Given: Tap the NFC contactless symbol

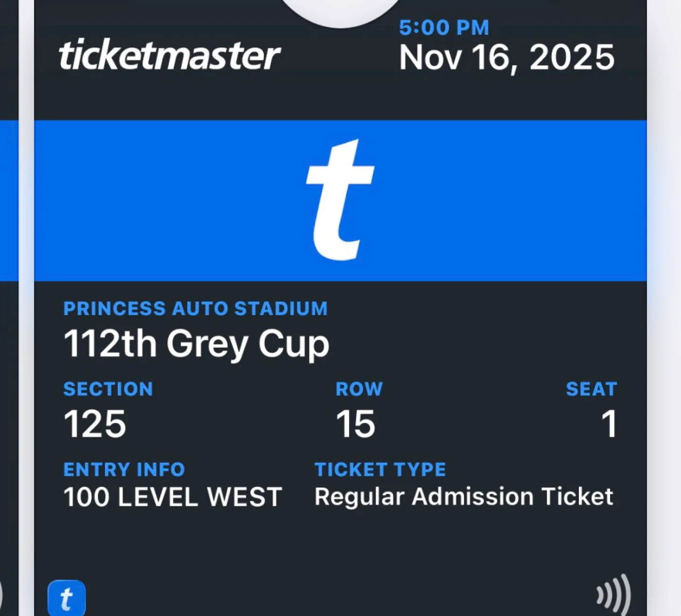Looking at the screenshot, I should (x=613, y=595).
